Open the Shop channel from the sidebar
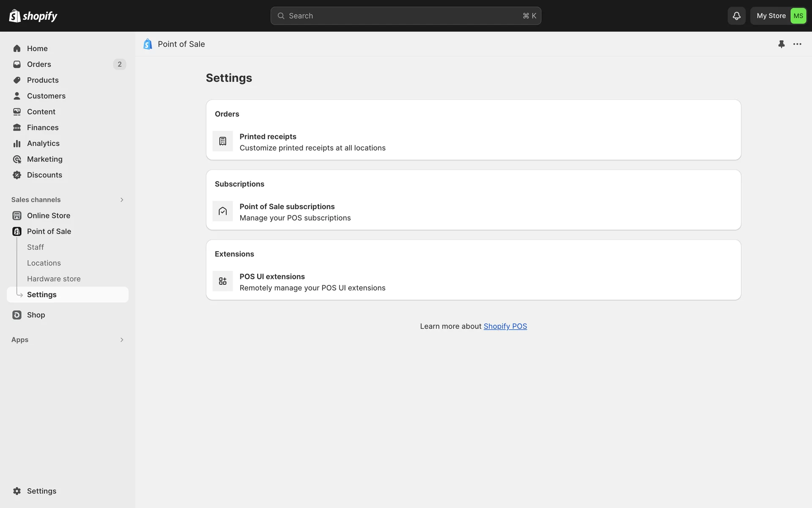812x508 pixels. tap(36, 315)
